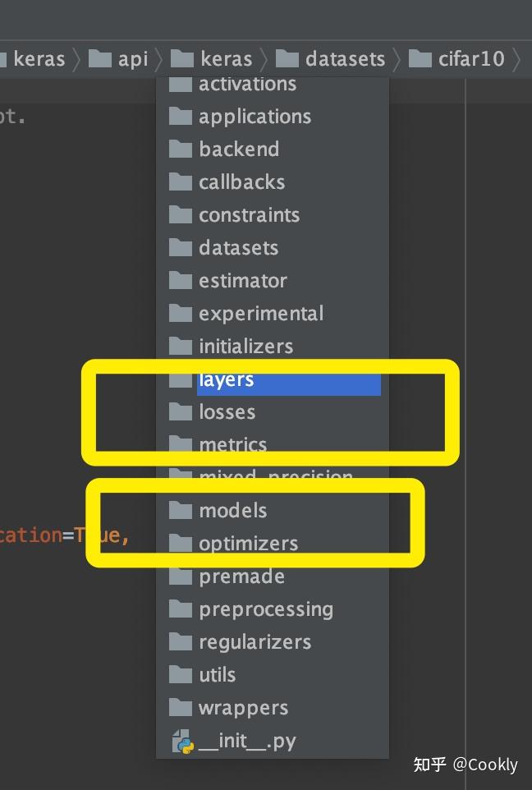Select the experimental folder entry
Viewport: 532px width, 790px height.
[x=273, y=314]
